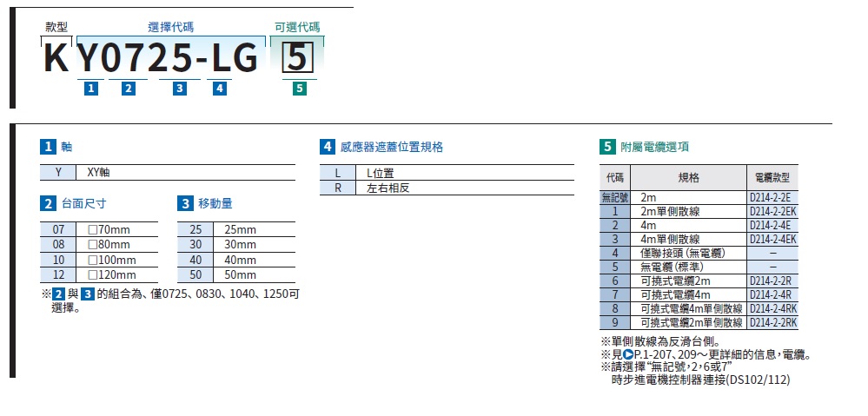868x416 pixels.
Task: Click the number 2 badge beside 台面尺寸 heading
Action: 49,204
